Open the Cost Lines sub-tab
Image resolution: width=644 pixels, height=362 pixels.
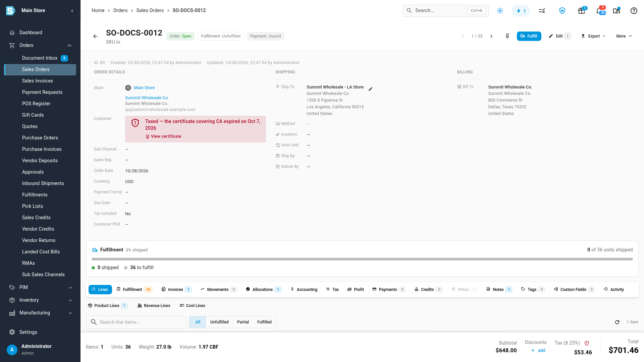(193, 306)
